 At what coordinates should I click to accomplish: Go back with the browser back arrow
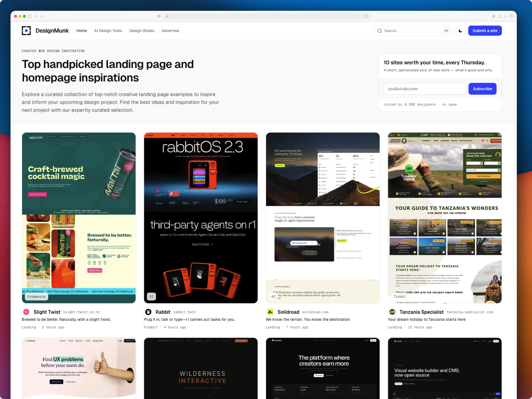(36, 16)
